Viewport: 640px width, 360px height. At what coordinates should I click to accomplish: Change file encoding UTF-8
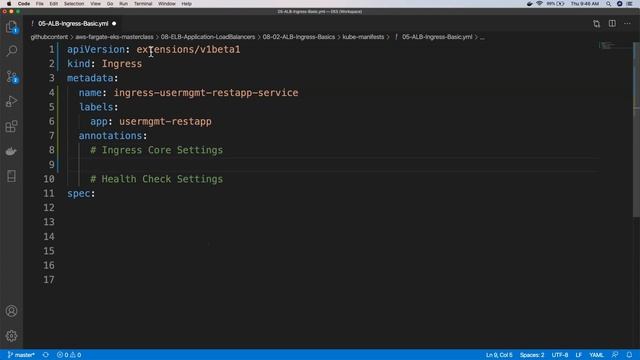560,355
